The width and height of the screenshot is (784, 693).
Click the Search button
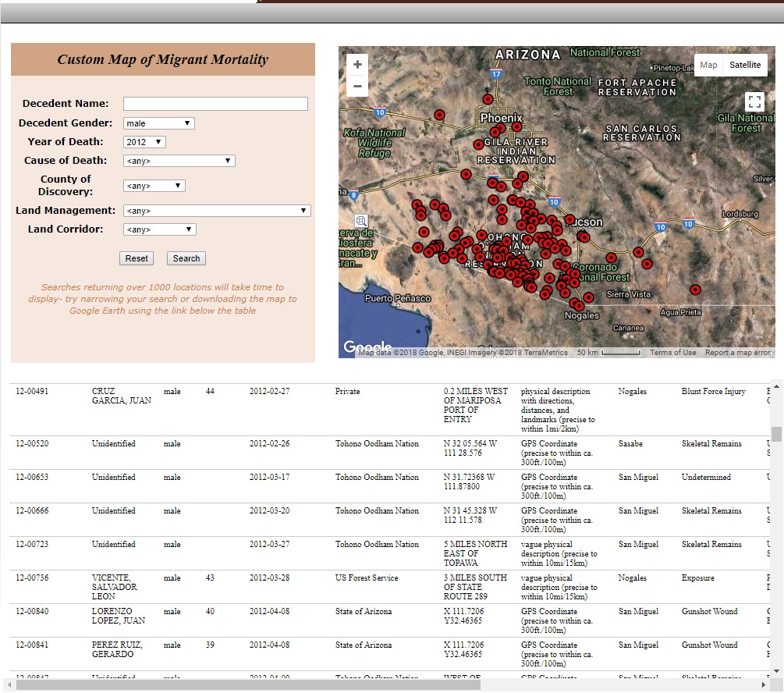[186, 258]
